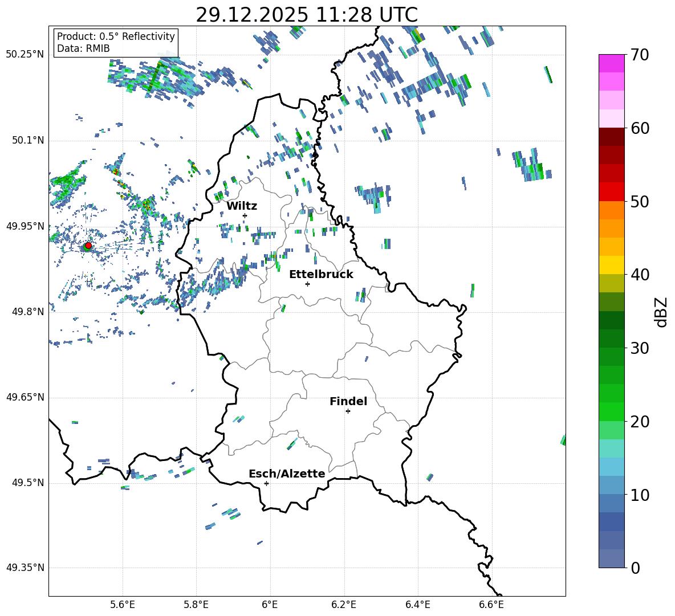Screen dimensions: 675x616
Task: Click the Data: RMIB source text
Action: click(83, 48)
